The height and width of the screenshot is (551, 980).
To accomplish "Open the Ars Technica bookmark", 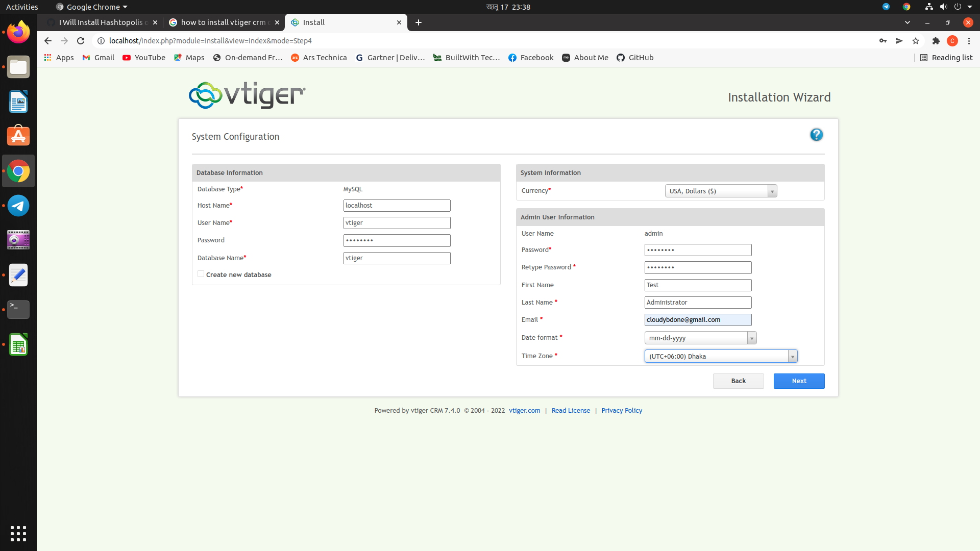I will [319, 58].
